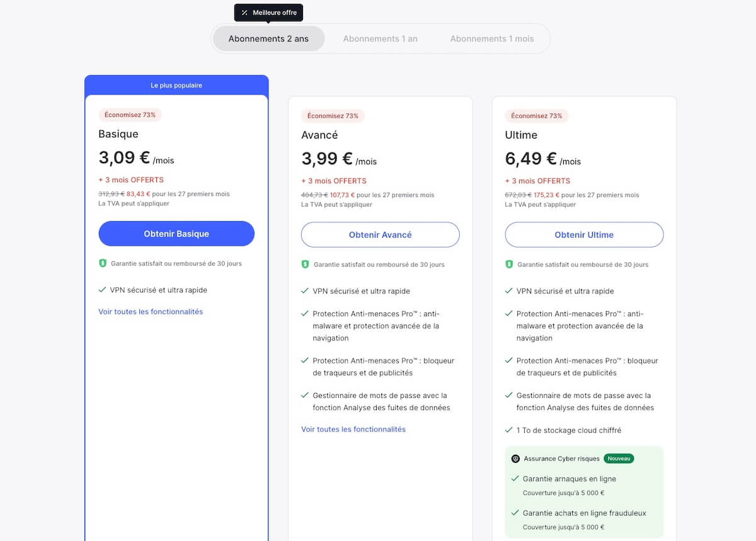
Task: Click checkmark beside Avancé VPN sécurisé feature
Action: pyautogui.click(x=305, y=291)
